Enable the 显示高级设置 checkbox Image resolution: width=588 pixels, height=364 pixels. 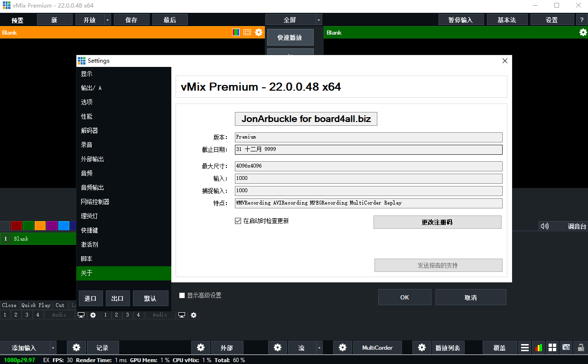pyautogui.click(x=182, y=296)
